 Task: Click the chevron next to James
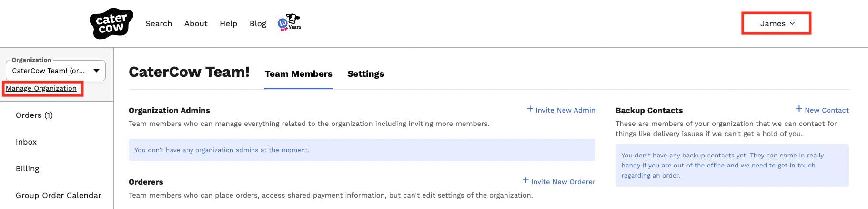pos(792,23)
